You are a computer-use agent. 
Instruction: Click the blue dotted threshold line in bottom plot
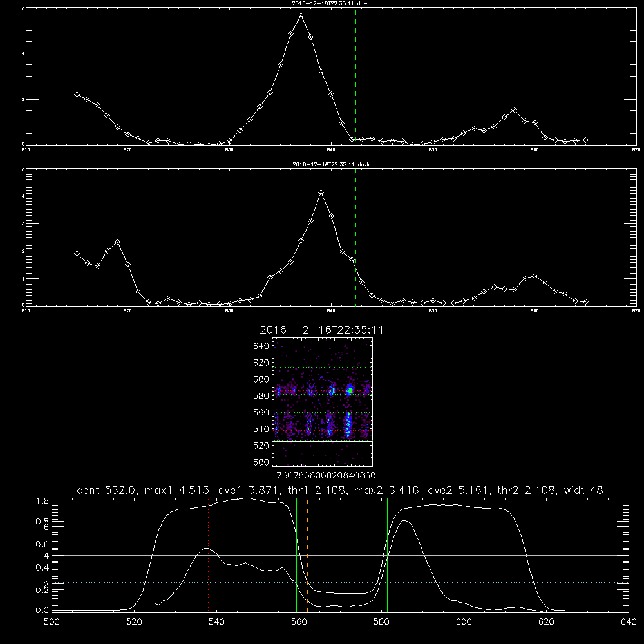click(x=340, y=582)
